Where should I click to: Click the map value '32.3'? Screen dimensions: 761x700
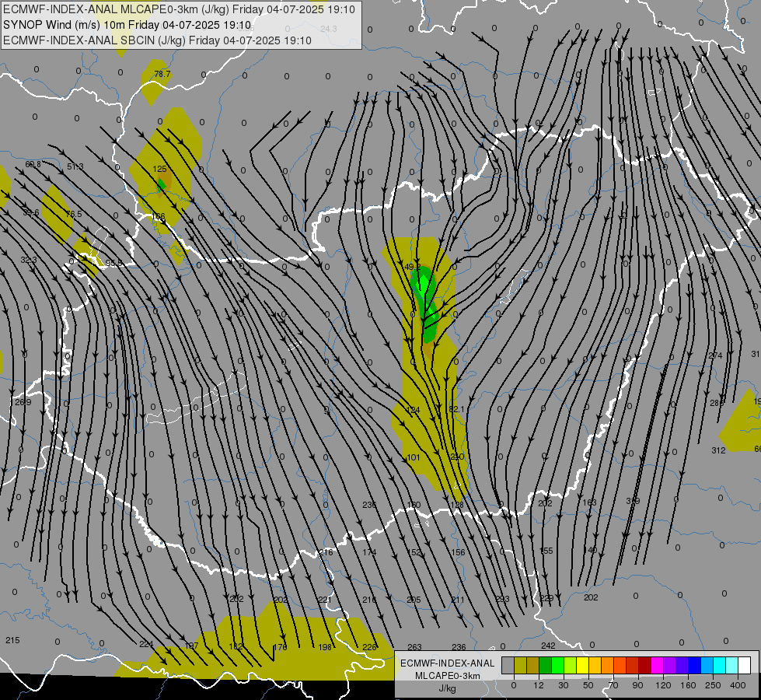(x=29, y=261)
